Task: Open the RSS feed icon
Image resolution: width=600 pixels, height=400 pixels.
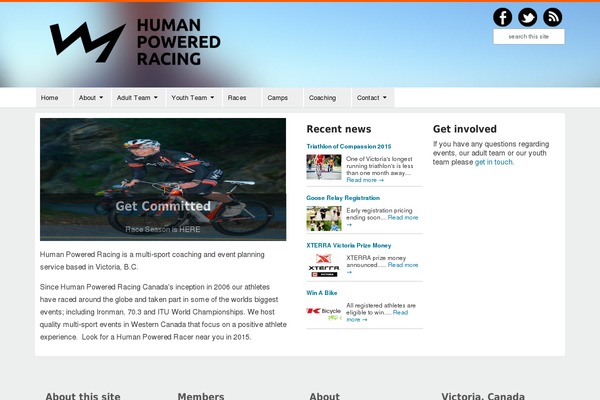Action: coord(553,17)
